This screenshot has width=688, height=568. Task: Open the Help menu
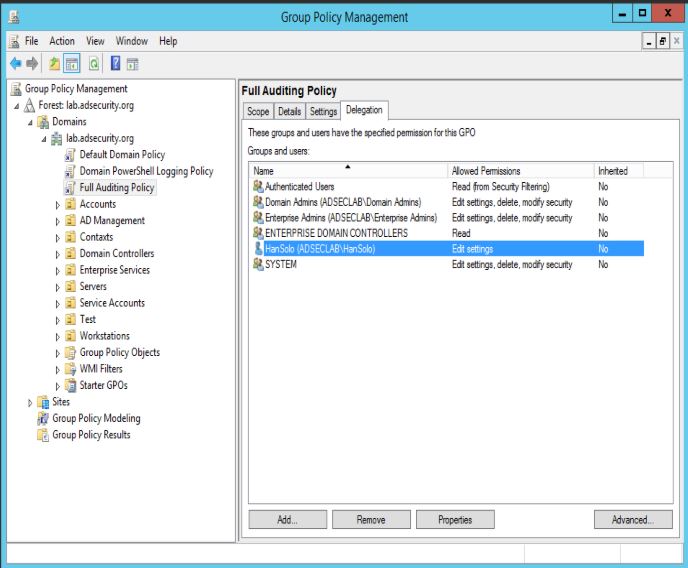pos(168,41)
